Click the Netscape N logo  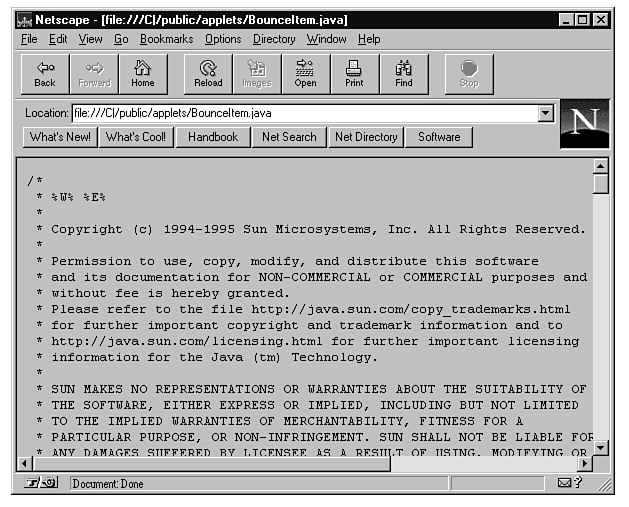point(584,124)
